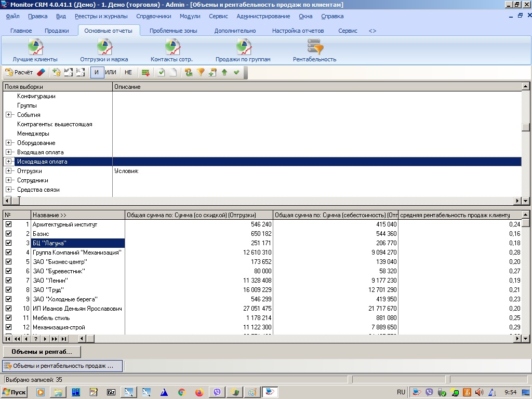Screen dimensions: 532x399
Task: Expand the Сотрудники tree node
Action: pyautogui.click(x=8, y=180)
